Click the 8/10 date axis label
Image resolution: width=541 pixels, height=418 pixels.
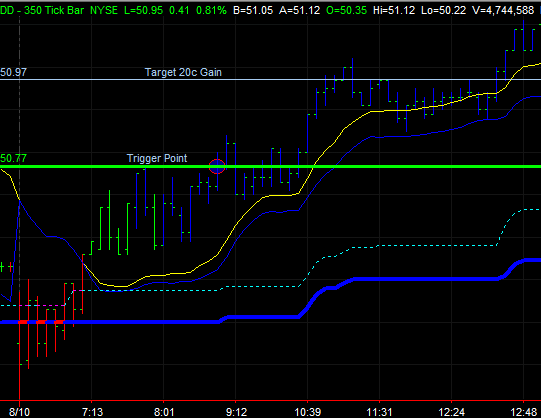tap(19, 412)
